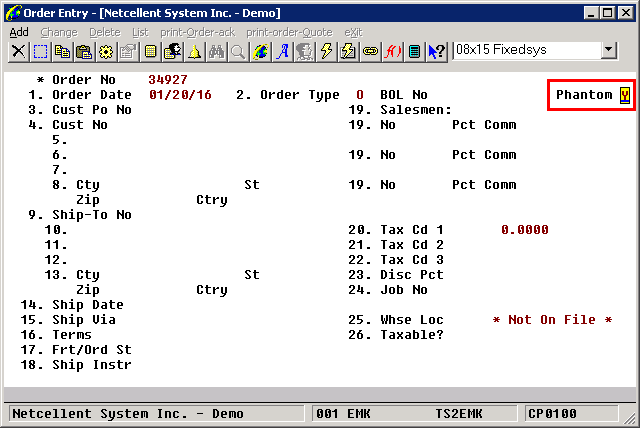The width and height of the screenshot is (640, 428).
Task: Click the '17. Frt/Ord St' label
Action: pos(76,350)
